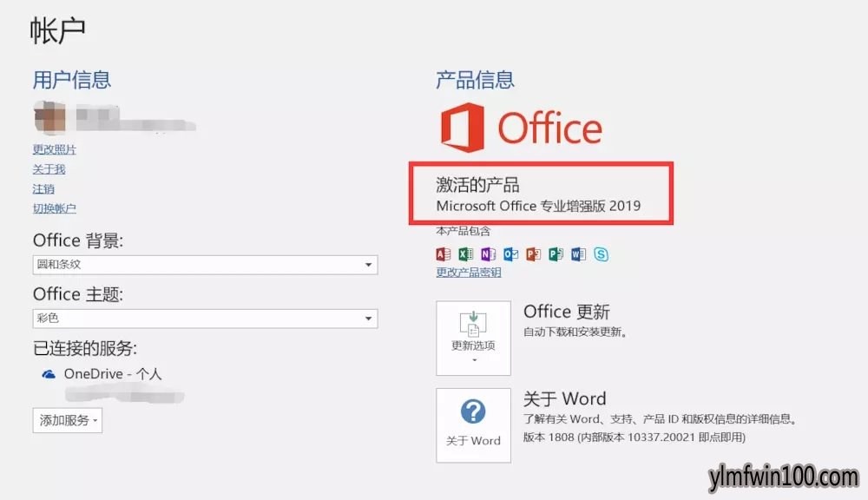This screenshot has width=868, height=500.
Task: Click the 注销 sign out link
Action: click(x=43, y=189)
